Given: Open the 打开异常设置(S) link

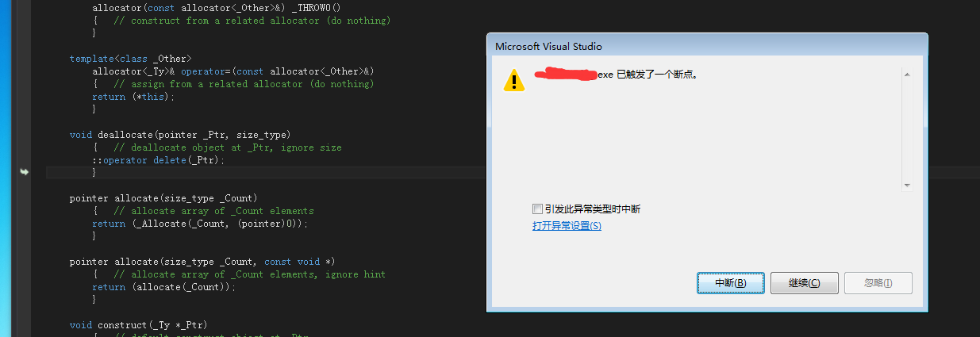Looking at the screenshot, I should click(567, 226).
